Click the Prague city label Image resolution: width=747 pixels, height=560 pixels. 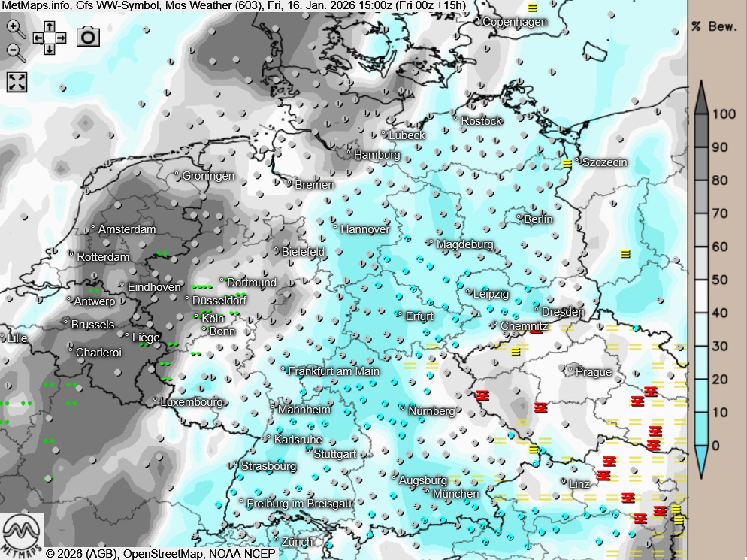(x=593, y=372)
